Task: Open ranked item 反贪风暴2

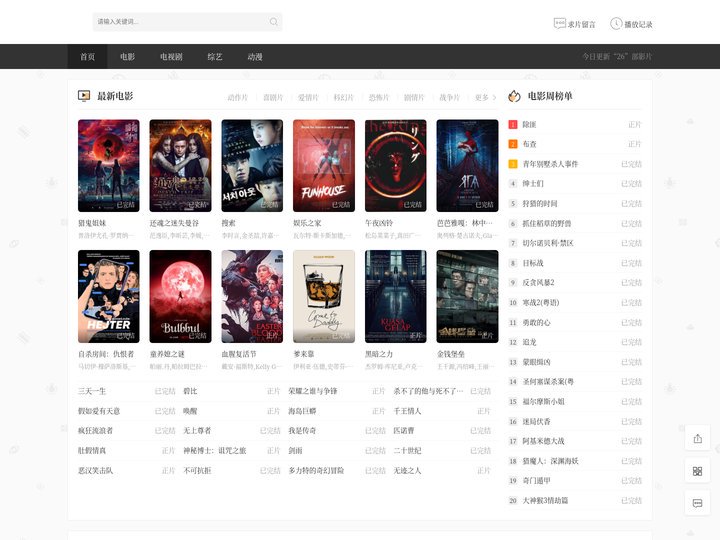Action: click(538, 283)
